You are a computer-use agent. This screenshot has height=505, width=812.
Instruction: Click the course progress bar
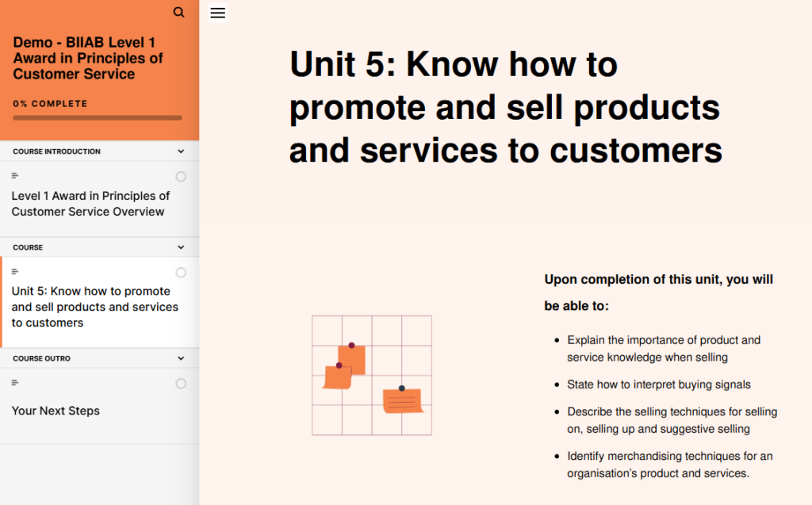coord(98,117)
